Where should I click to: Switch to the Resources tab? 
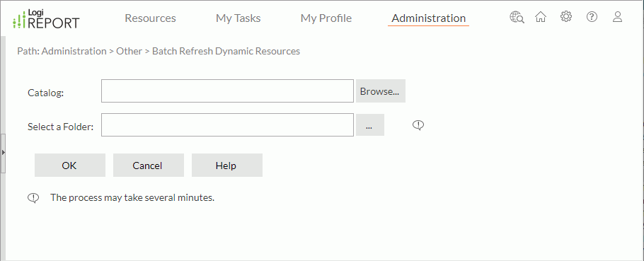pos(150,18)
